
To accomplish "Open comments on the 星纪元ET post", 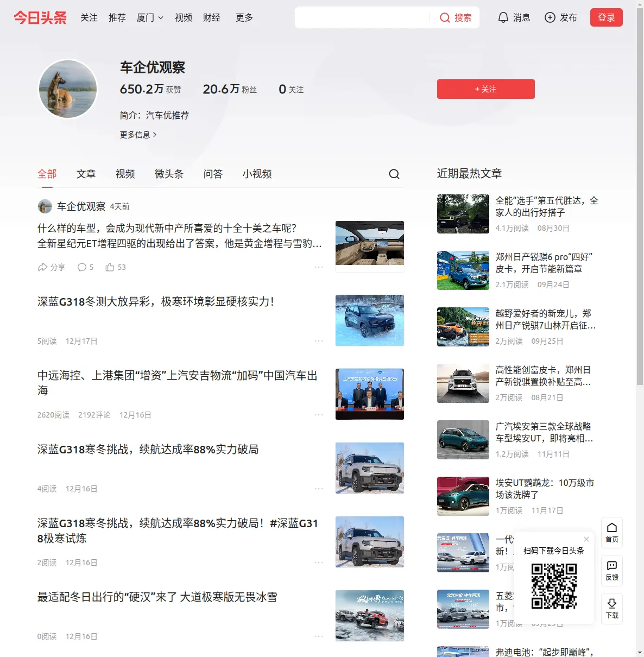I will [x=85, y=267].
